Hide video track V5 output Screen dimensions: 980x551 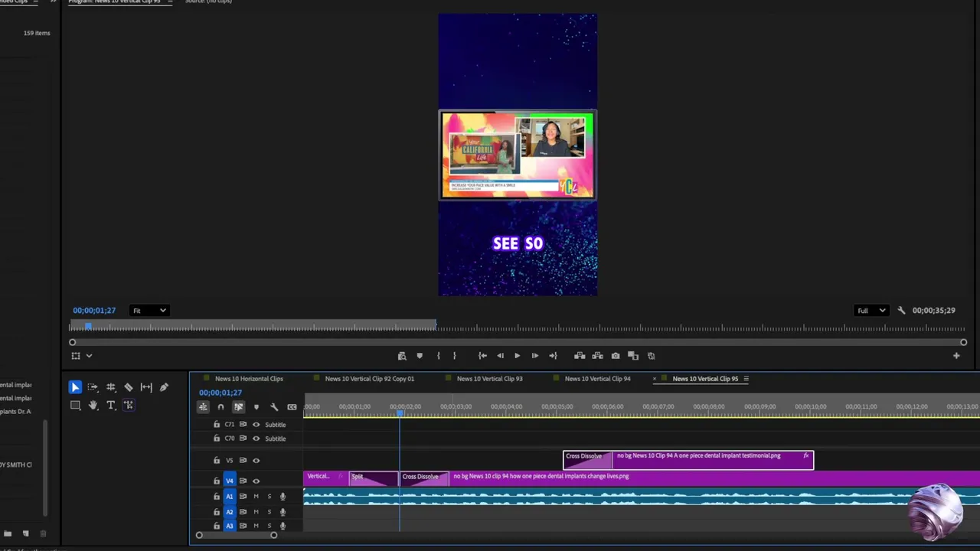click(x=256, y=461)
